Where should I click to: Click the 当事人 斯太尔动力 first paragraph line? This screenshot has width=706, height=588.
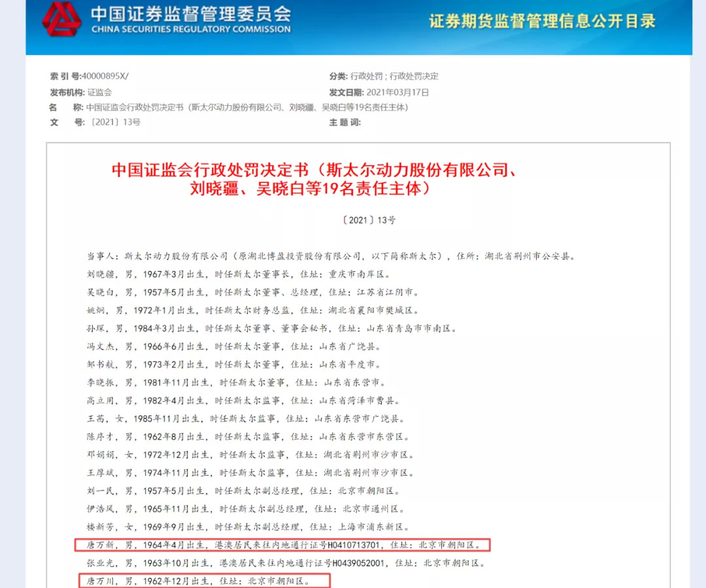coord(331,256)
